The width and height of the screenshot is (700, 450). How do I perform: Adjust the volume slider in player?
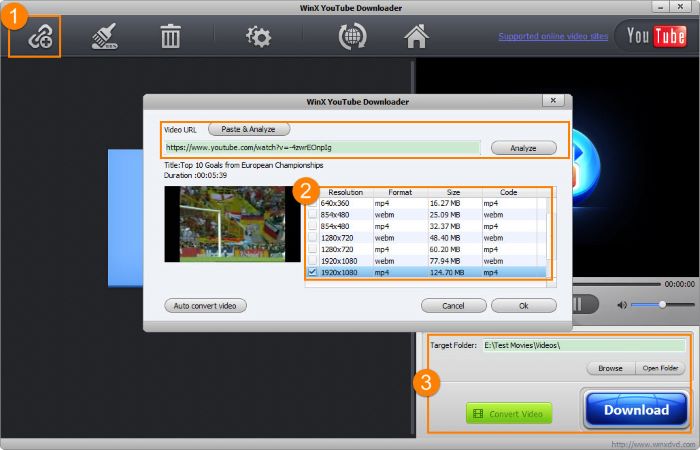[663, 304]
